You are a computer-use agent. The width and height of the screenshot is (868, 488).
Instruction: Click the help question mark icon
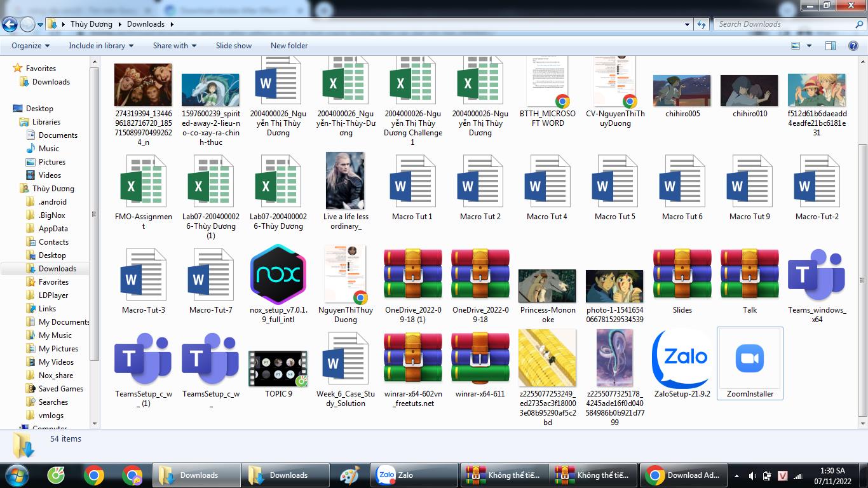(x=853, y=46)
